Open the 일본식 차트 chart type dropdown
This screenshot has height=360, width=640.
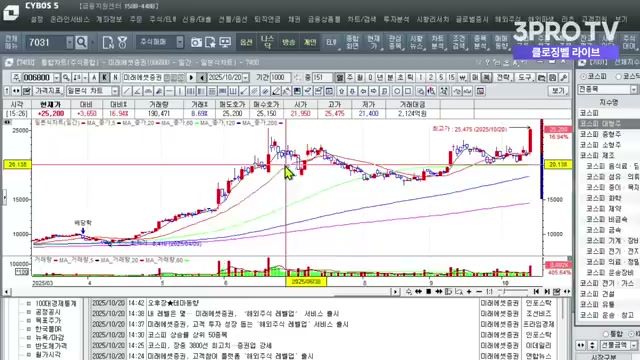click(115, 91)
